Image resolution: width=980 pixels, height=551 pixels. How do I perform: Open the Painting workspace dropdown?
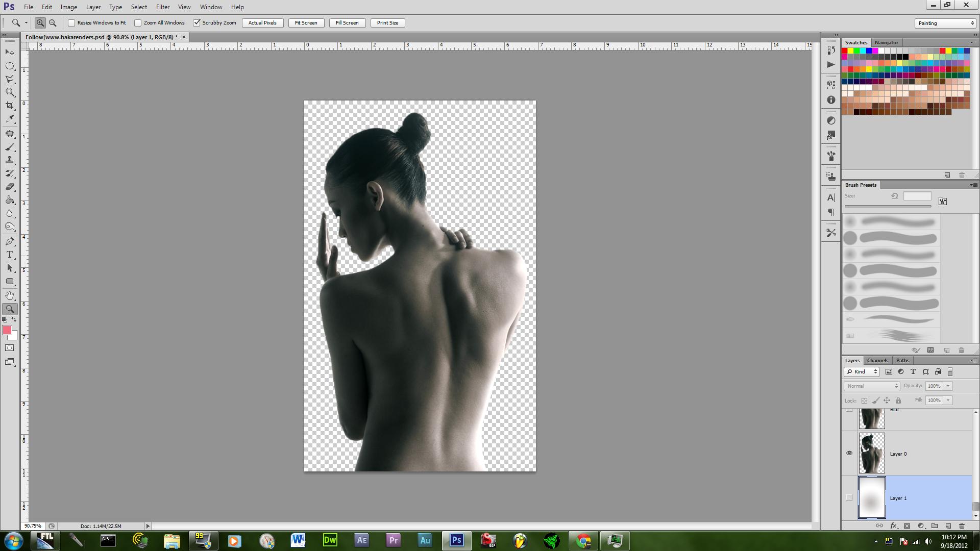(945, 23)
